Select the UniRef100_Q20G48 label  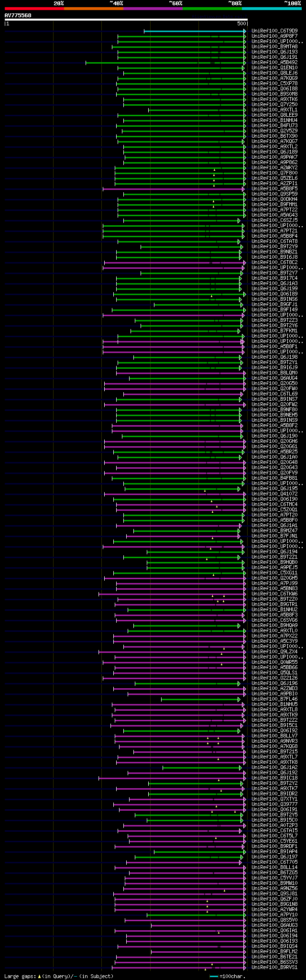point(274,462)
